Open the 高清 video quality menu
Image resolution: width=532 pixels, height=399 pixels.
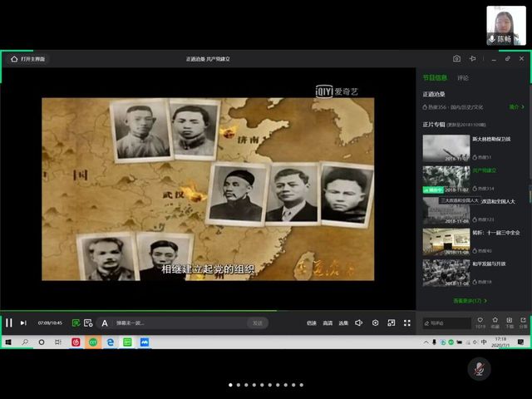tap(328, 323)
